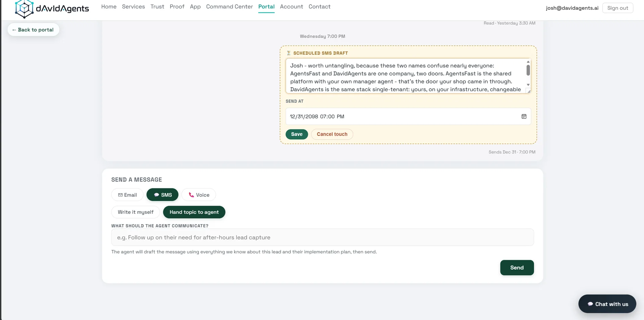644x320 pixels.
Task: Go Back to portal
Action: coord(33,30)
